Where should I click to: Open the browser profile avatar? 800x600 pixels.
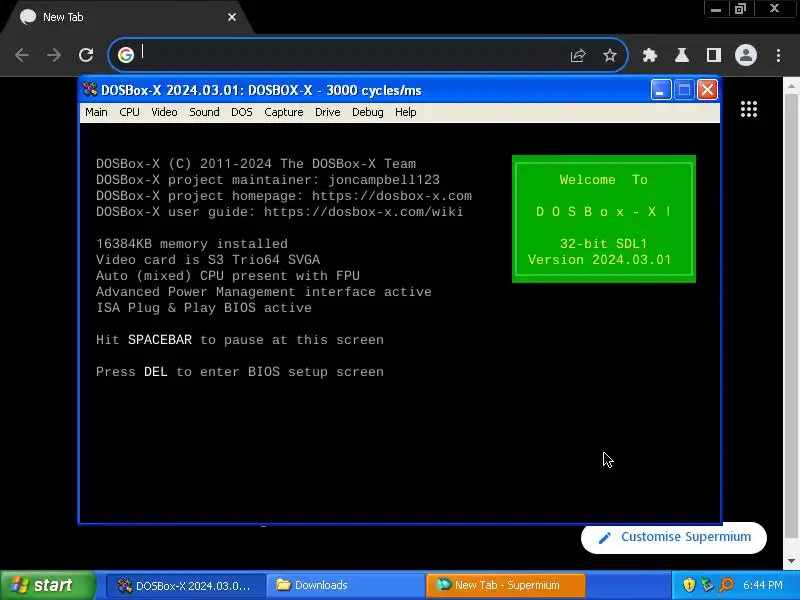point(746,55)
